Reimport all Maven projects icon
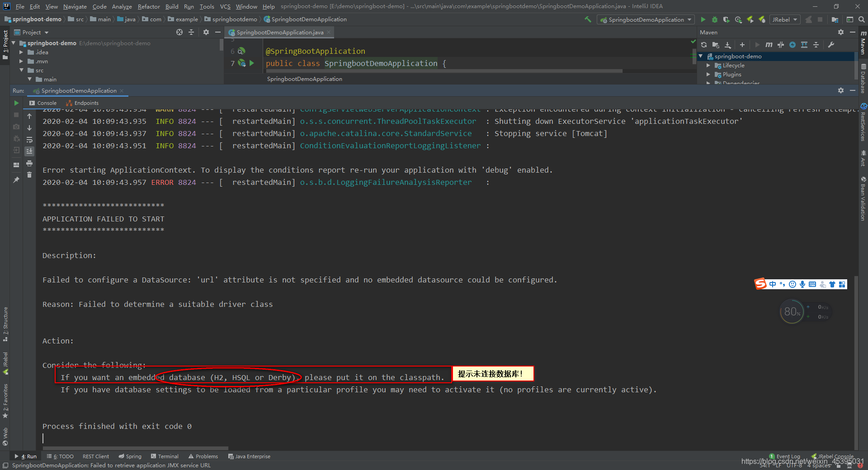Image resolution: width=868 pixels, height=470 pixels. coord(704,45)
